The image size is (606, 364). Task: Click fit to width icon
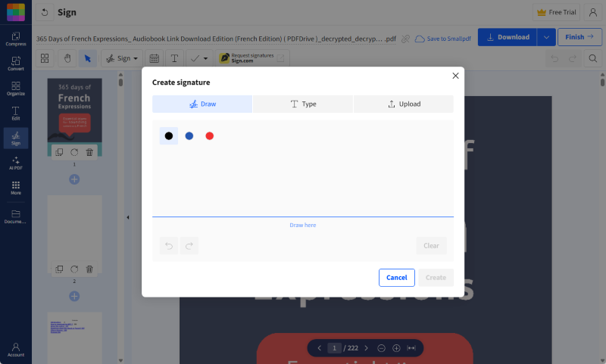(x=411, y=348)
